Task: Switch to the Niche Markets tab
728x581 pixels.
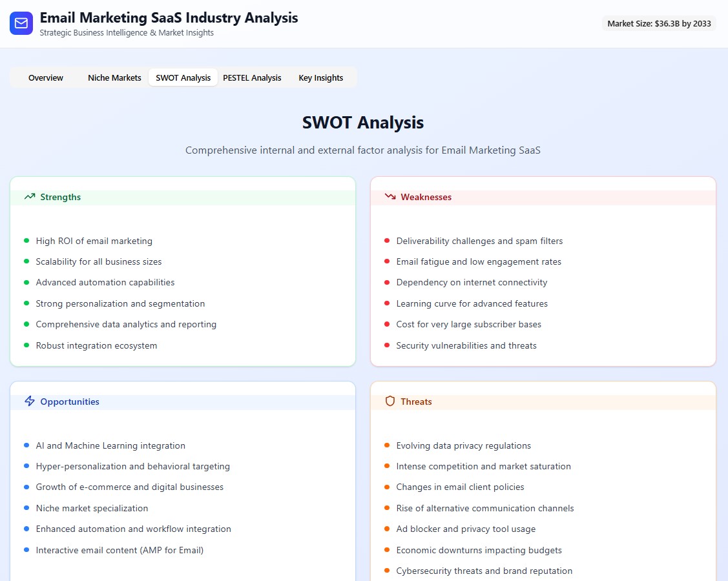Action: point(114,77)
